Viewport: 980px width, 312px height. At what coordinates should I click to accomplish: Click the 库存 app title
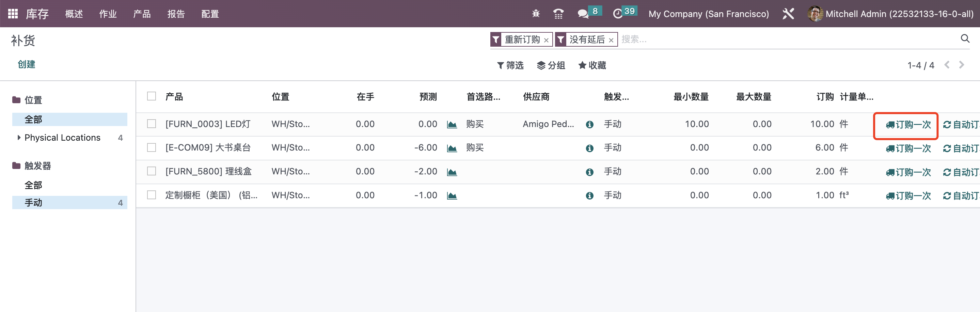click(x=37, y=14)
